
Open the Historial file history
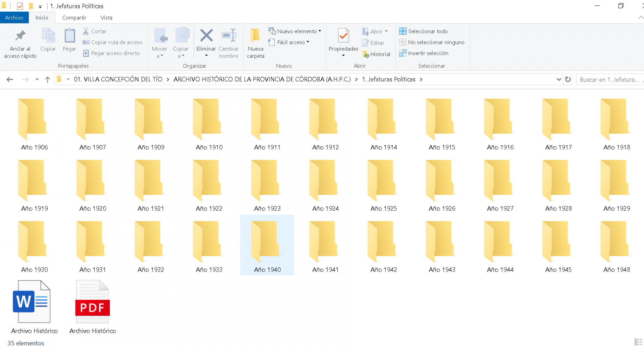click(x=376, y=54)
